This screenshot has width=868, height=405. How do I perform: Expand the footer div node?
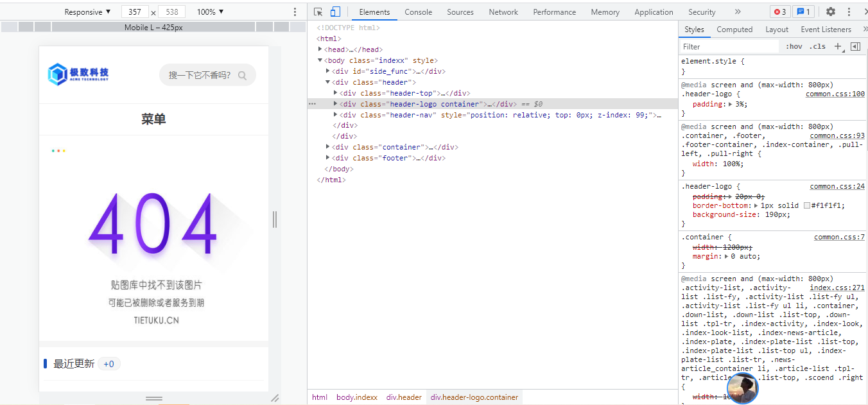(x=328, y=158)
